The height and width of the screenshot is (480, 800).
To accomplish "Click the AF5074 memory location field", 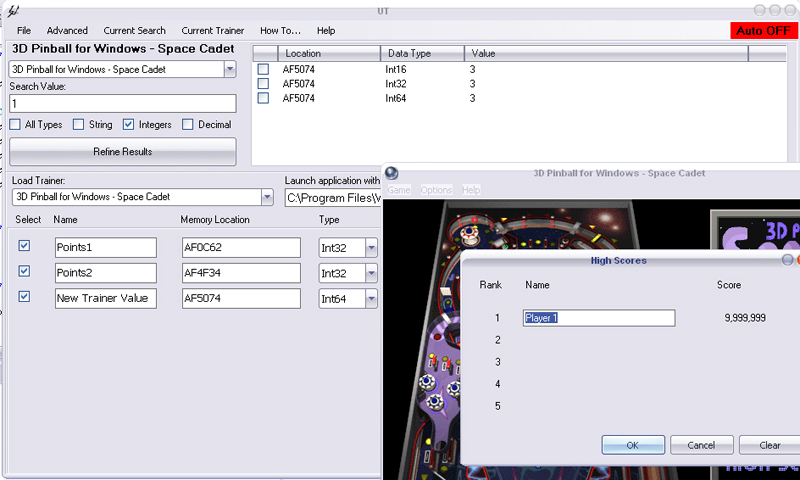I will [x=241, y=298].
